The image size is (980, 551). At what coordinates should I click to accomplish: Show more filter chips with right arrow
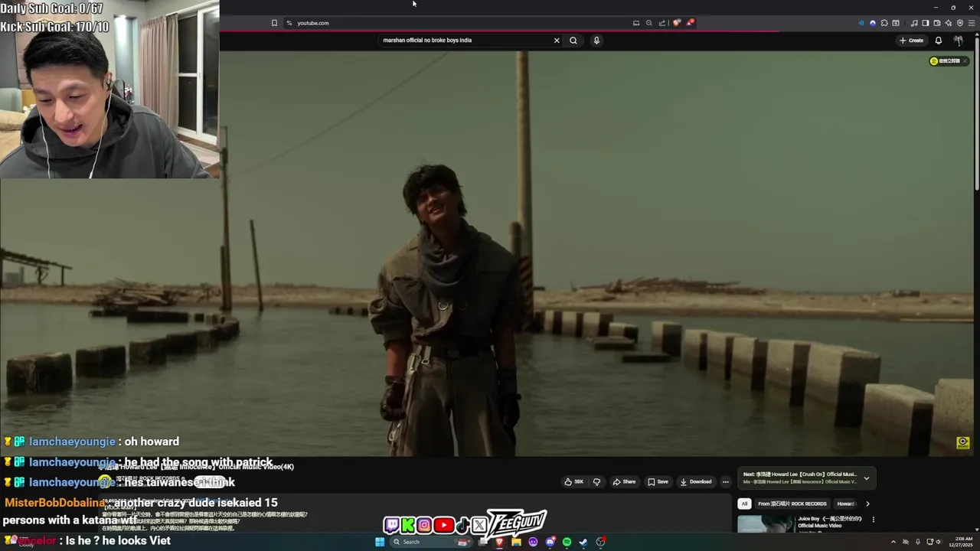[x=867, y=504]
